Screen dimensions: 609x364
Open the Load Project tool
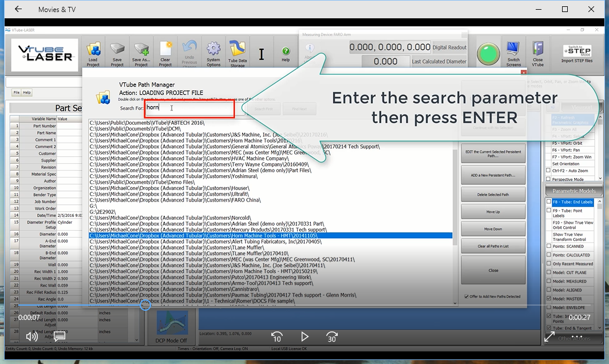(93, 54)
